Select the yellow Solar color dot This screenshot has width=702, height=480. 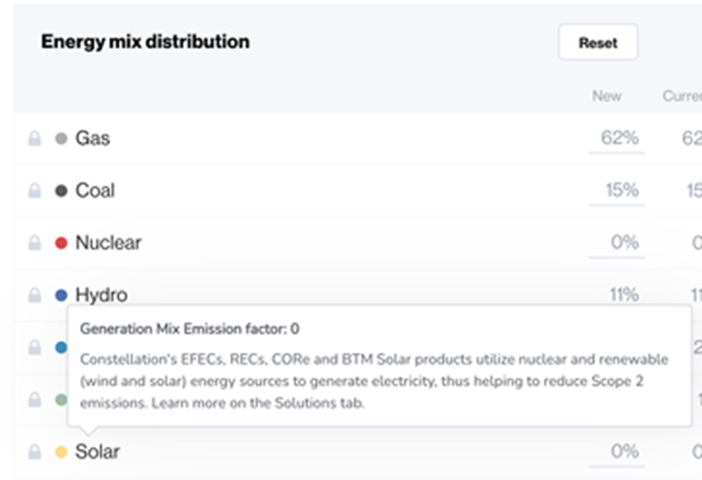pyautogui.click(x=61, y=452)
